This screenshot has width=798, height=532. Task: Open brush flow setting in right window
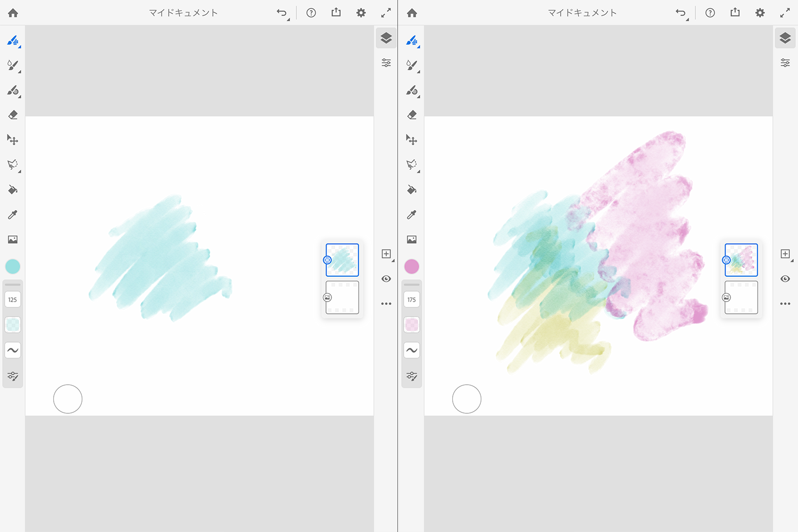pyautogui.click(x=412, y=325)
